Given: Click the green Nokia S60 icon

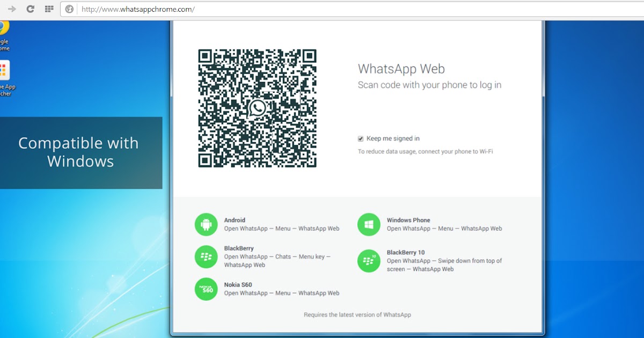Looking at the screenshot, I should (206, 289).
